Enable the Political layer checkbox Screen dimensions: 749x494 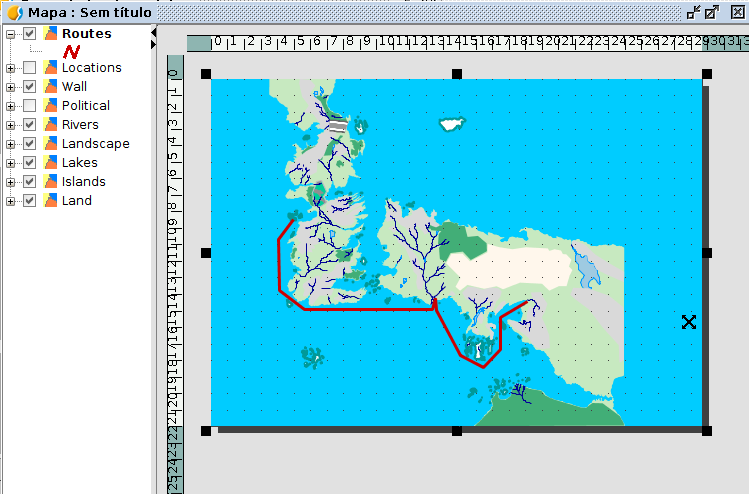click(x=30, y=106)
